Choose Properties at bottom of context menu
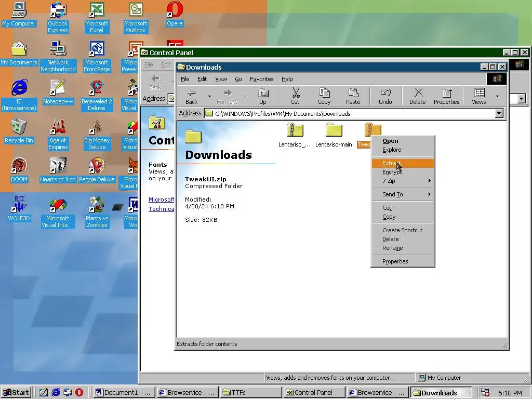532x399 pixels. [x=403, y=261]
